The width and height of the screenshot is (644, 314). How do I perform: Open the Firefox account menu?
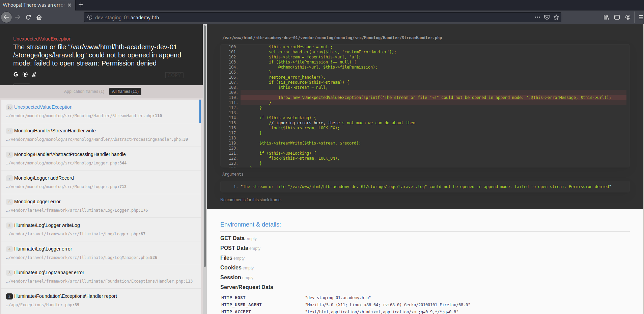pos(628,17)
